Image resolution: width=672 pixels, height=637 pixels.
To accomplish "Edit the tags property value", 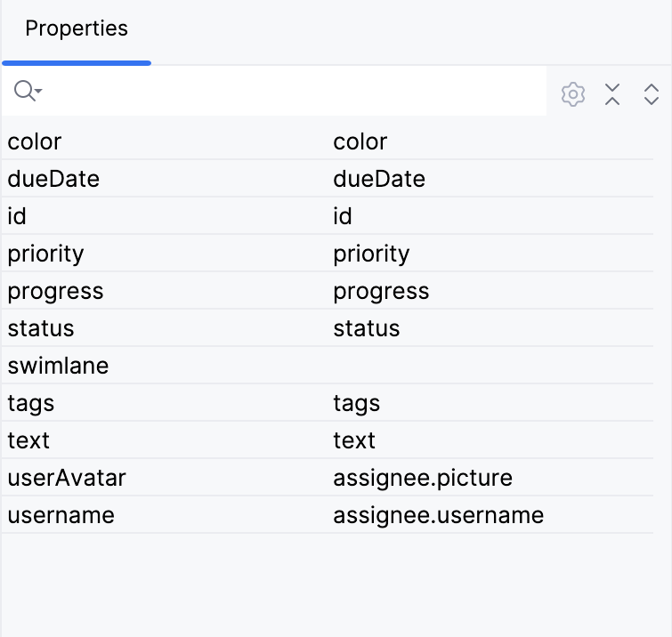I will 357,403.
